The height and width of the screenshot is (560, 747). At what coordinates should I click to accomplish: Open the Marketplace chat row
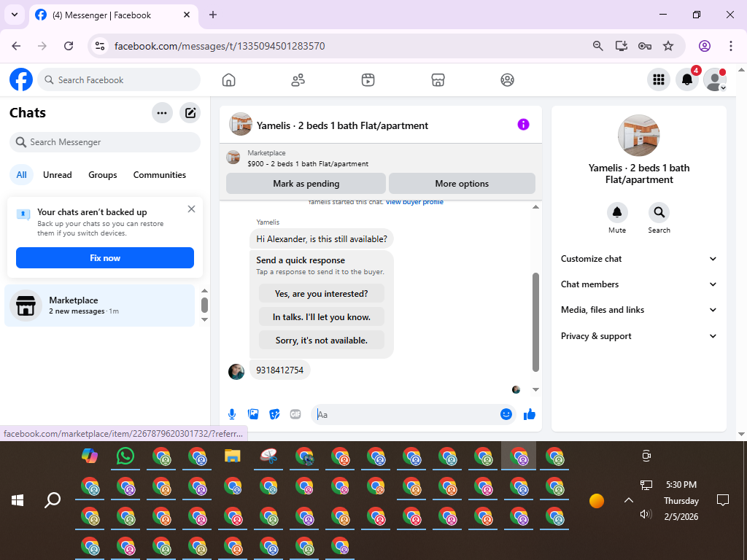[x=99, y=306]
